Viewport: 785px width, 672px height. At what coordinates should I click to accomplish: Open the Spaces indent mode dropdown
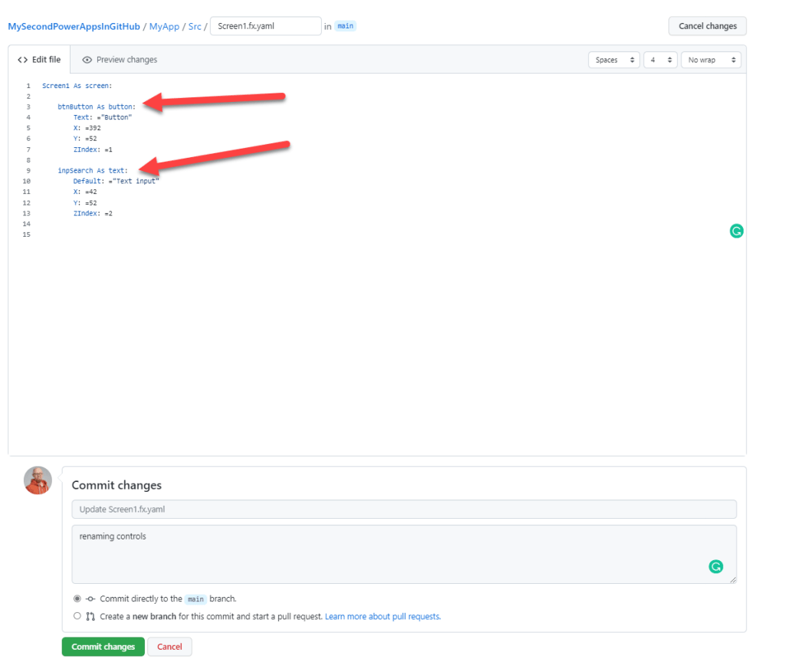pyautogui.click(x=613, y=60)
